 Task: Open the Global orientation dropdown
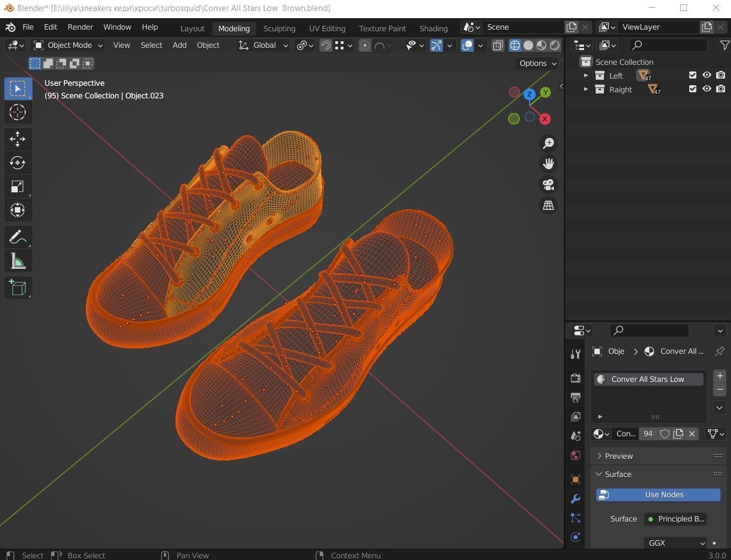click(x=263, y=45)
